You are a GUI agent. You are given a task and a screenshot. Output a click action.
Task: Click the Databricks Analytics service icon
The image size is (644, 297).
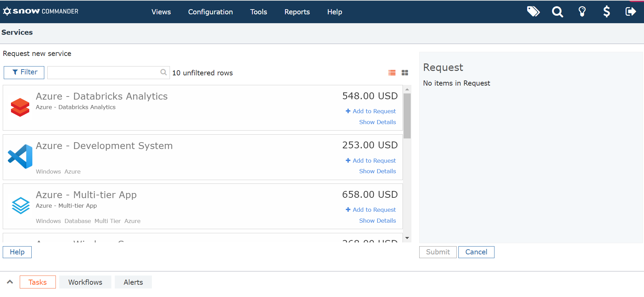(20, 107)
